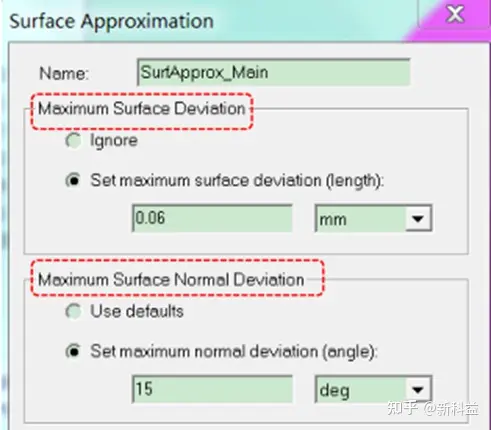Select the Ignore radio button
The height and width of the screenshot is (430, 491).
(x=73, y=140)
